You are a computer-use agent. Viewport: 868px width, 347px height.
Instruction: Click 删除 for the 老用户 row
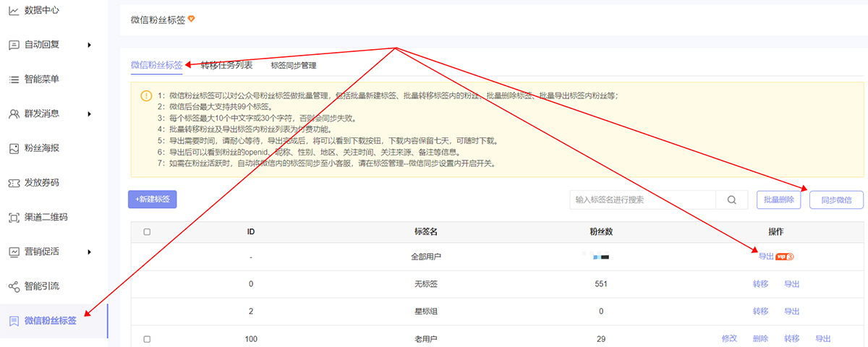(x=760, y=338)
